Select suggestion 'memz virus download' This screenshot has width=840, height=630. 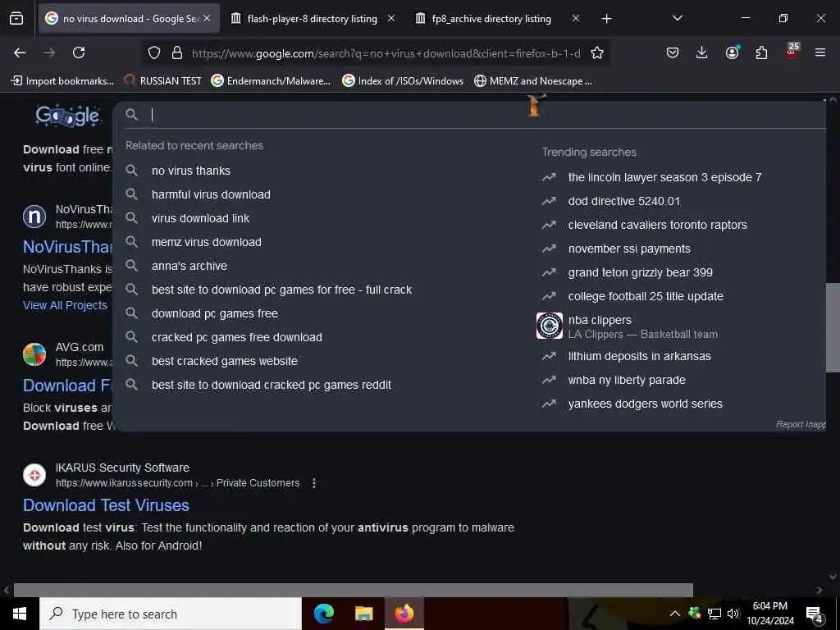click(x=206, y=242)
